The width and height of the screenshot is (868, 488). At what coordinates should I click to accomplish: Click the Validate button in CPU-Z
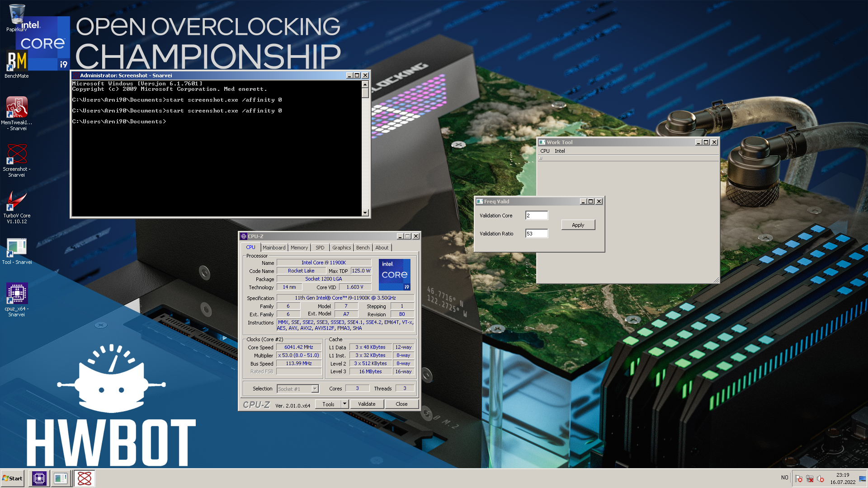tap(367, 404)
